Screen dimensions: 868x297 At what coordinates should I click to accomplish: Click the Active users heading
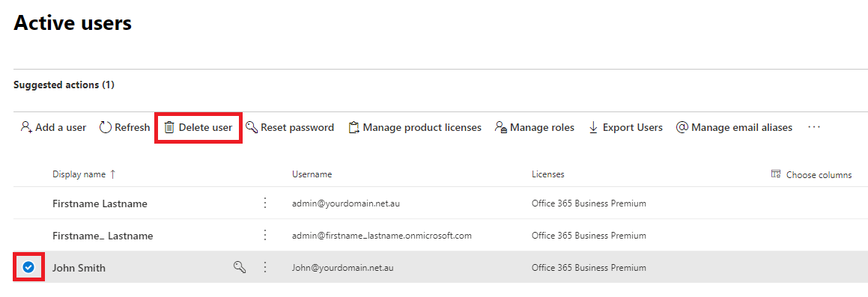coord(73,22)
